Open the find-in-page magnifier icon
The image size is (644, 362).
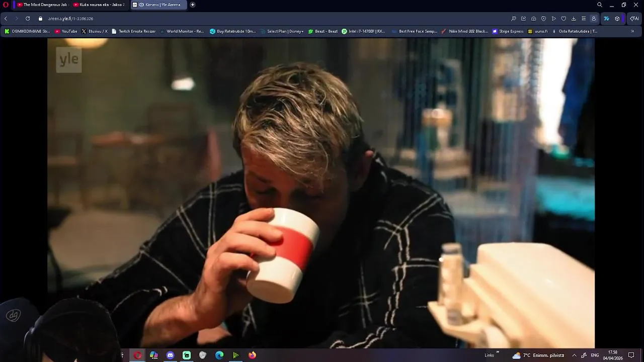pyautogui.click(x=514, y=19)
